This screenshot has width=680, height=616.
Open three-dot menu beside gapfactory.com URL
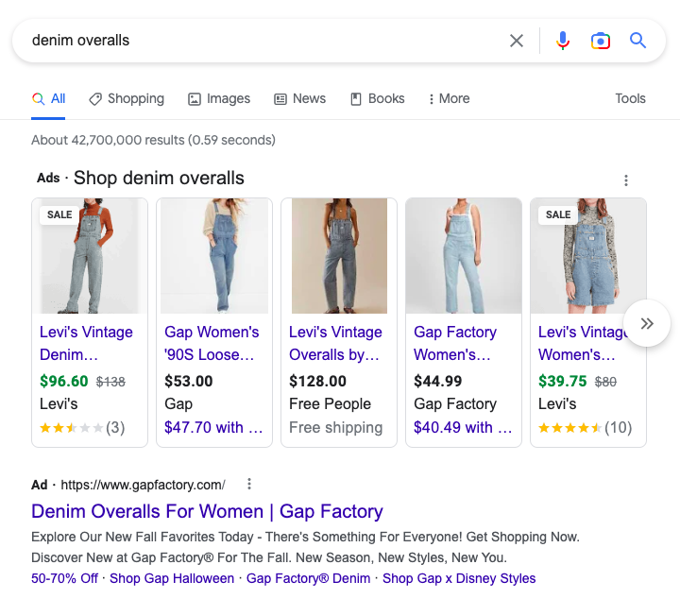pos(249,485)
